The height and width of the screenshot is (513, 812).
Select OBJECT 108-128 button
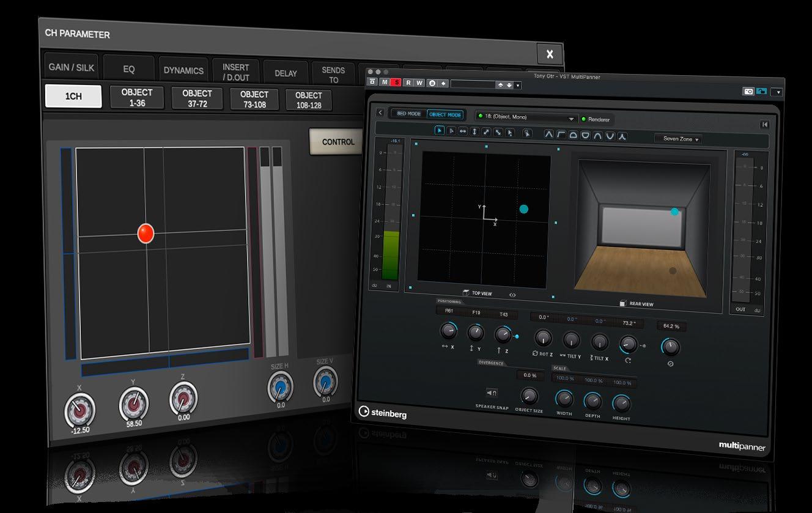309,100
